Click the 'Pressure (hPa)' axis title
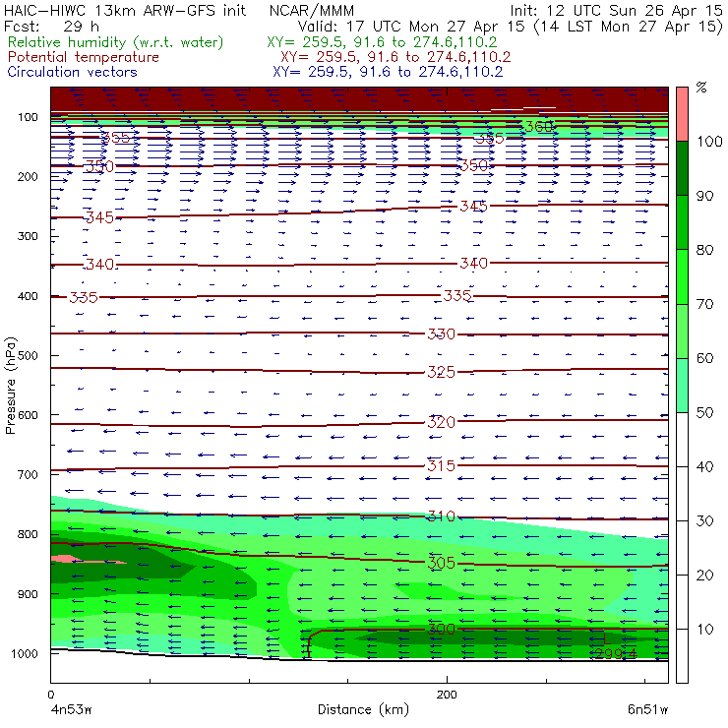The image size is (728, 728). [x=10, y=386]
